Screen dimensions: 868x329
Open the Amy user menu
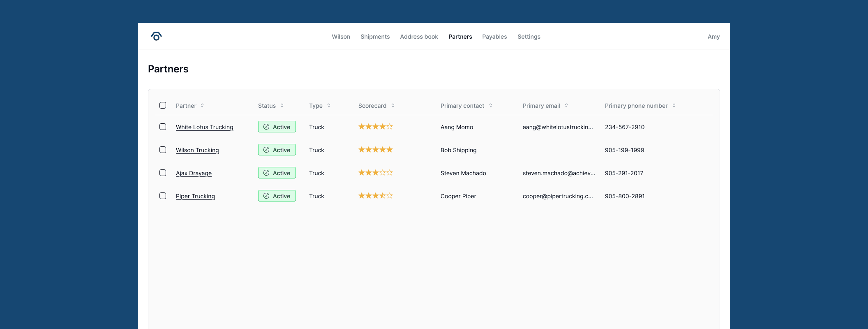(713, 37)
